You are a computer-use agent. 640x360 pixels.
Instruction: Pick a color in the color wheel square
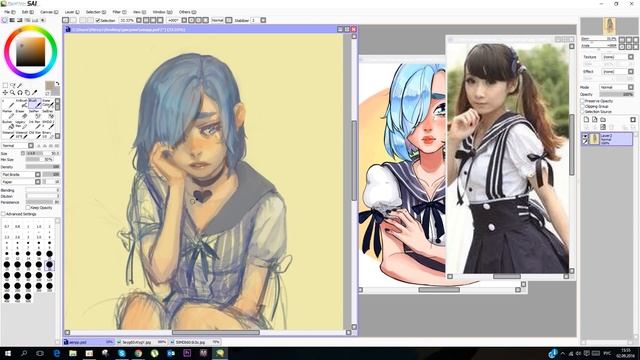click(31, 51)
